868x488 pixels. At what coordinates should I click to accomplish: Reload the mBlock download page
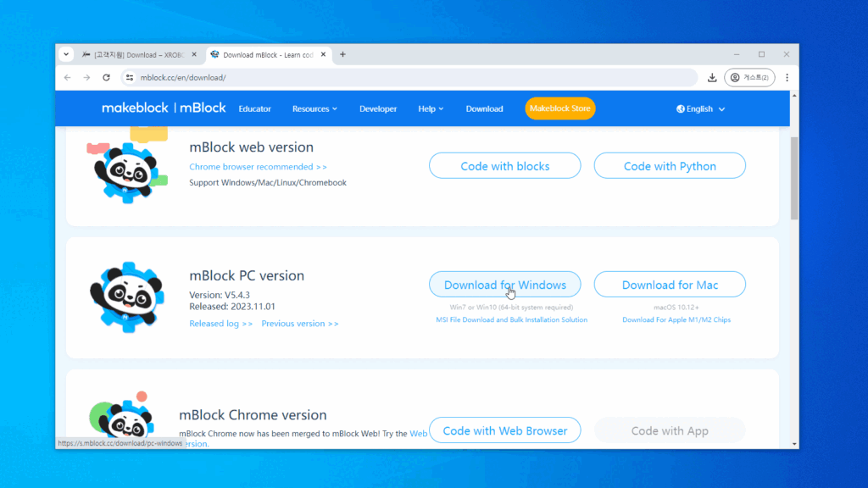(106, 77)
